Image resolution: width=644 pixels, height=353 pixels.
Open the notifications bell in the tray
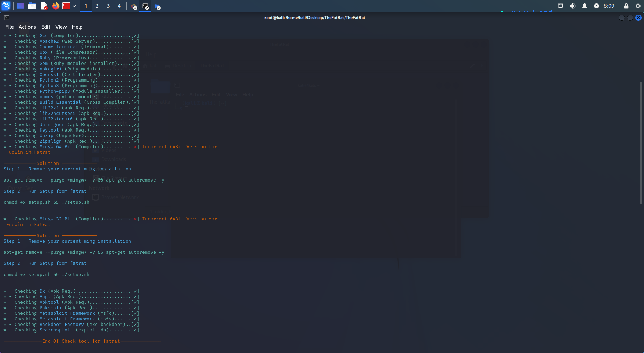(585, 6)
